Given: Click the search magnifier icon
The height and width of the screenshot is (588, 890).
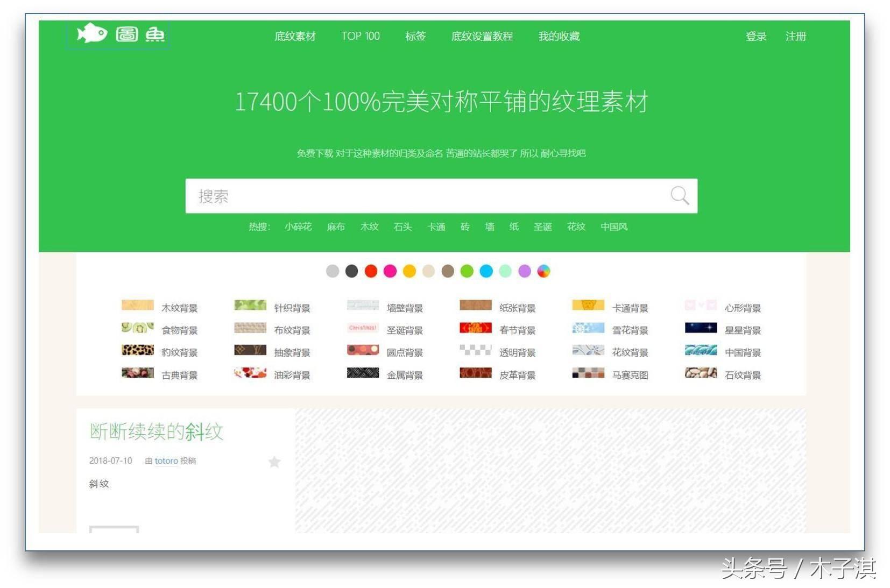Looking at the screenshot, I should (x=679, y=196).
